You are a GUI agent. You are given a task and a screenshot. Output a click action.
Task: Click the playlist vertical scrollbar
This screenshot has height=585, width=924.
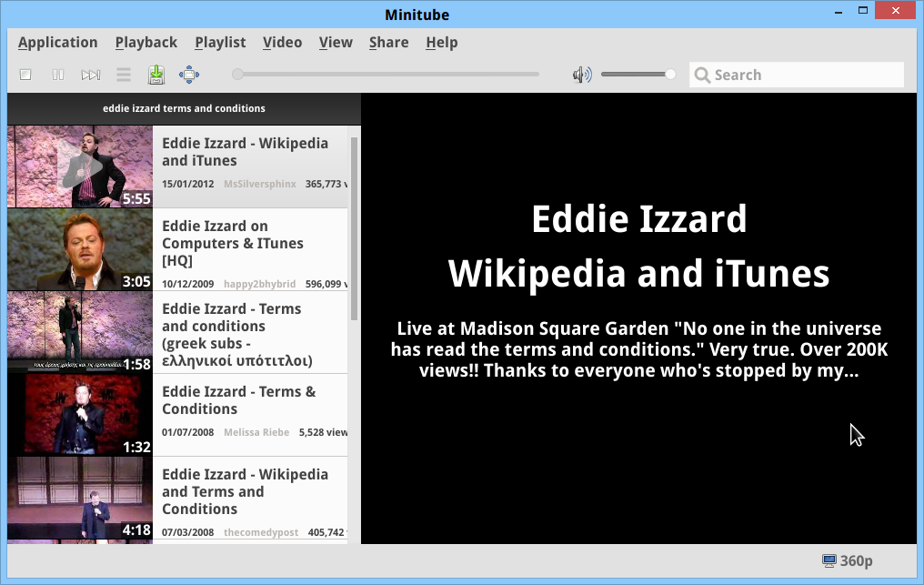(x=354, y=228)
